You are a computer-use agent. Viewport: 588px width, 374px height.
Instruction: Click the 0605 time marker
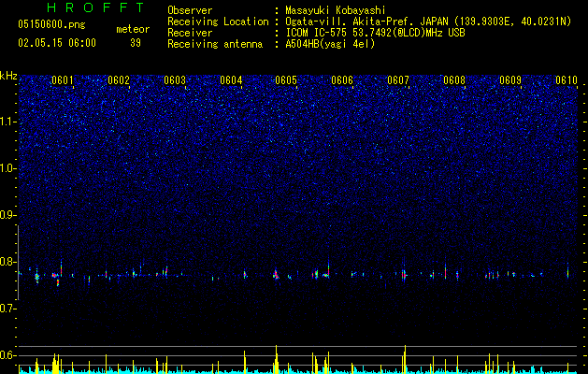point(286,80)
